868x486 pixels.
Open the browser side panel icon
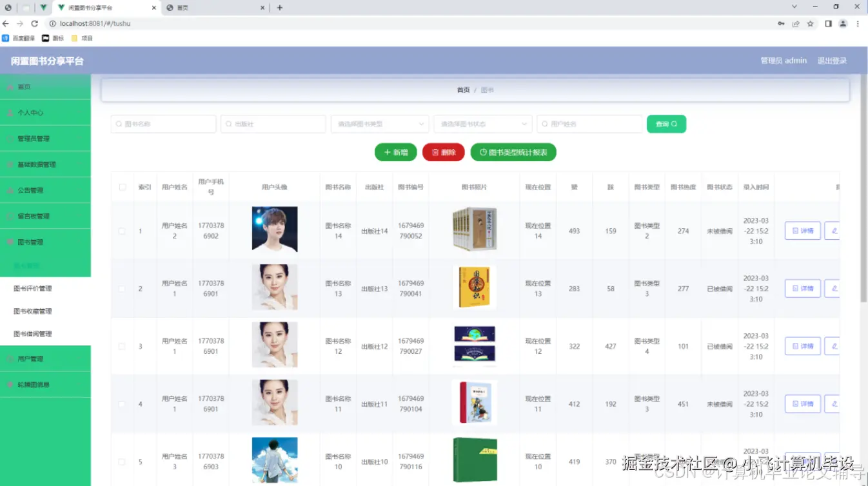(x=828, y=23)
